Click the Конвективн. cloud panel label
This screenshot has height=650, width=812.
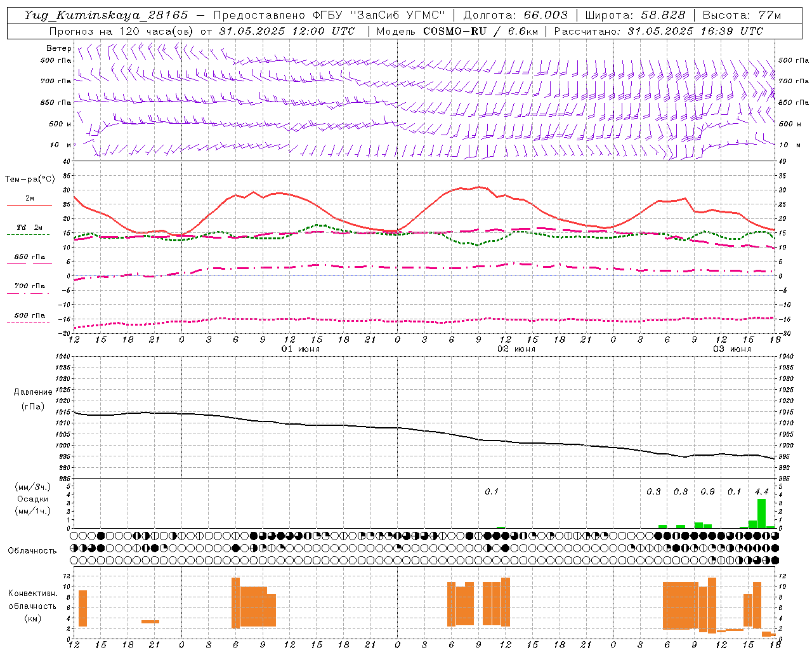tap(33, 594)
